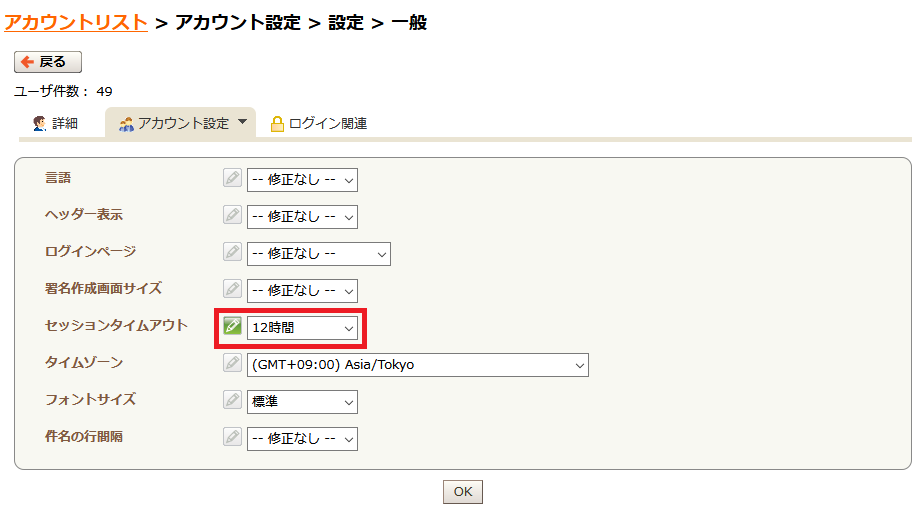Open the 言語 dropdown
The width and height of the screenshot is (918, 506).
(x=302, y=180)
